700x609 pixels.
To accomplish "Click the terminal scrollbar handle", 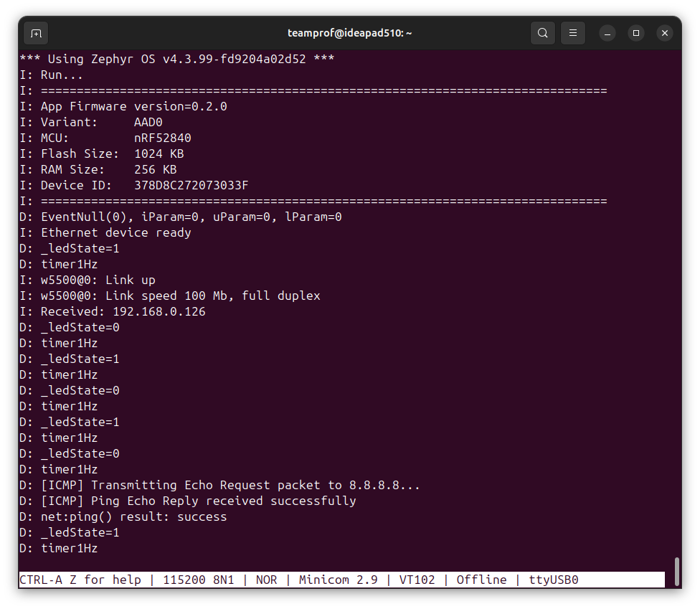I will pos(677,571).
